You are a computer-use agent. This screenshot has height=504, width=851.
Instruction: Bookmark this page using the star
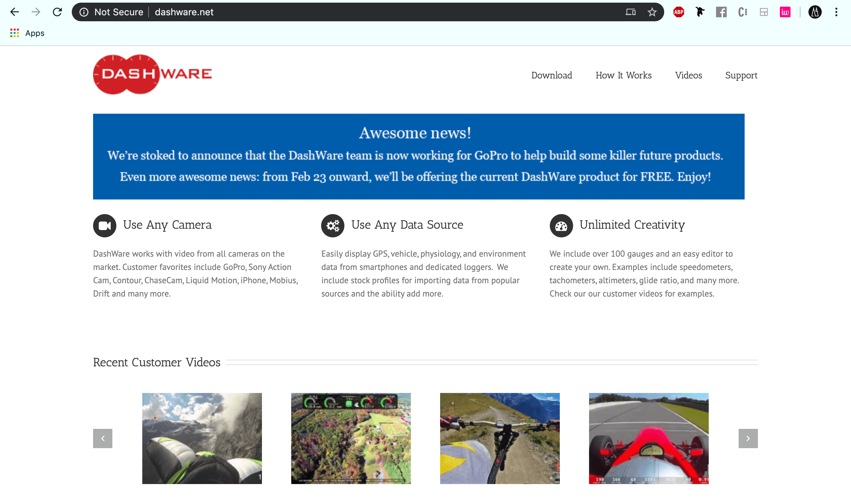point(652,12)
